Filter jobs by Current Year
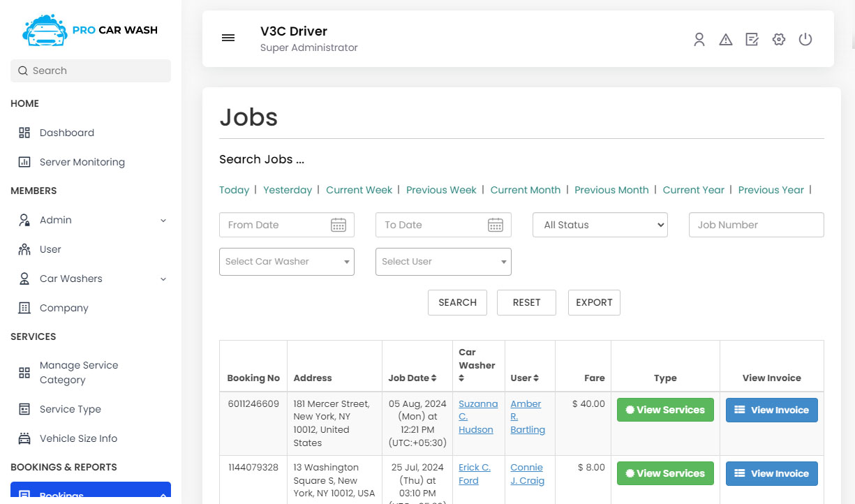 coord(694,190)
